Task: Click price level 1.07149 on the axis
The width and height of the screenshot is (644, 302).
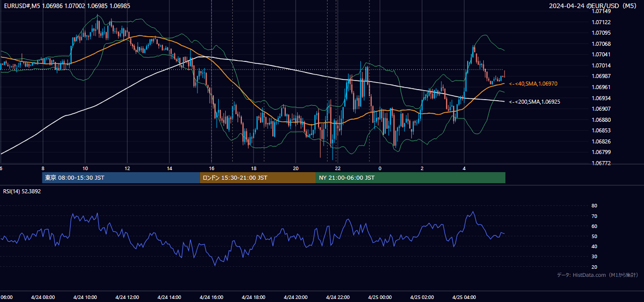Action: tap(601, 11)
